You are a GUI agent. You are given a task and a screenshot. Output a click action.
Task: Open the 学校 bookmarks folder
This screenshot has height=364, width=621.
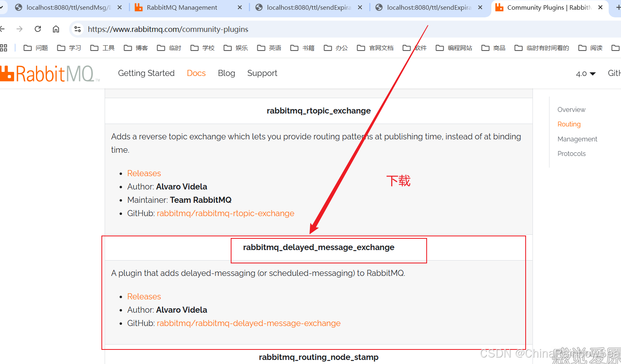(x=202, y=48)
